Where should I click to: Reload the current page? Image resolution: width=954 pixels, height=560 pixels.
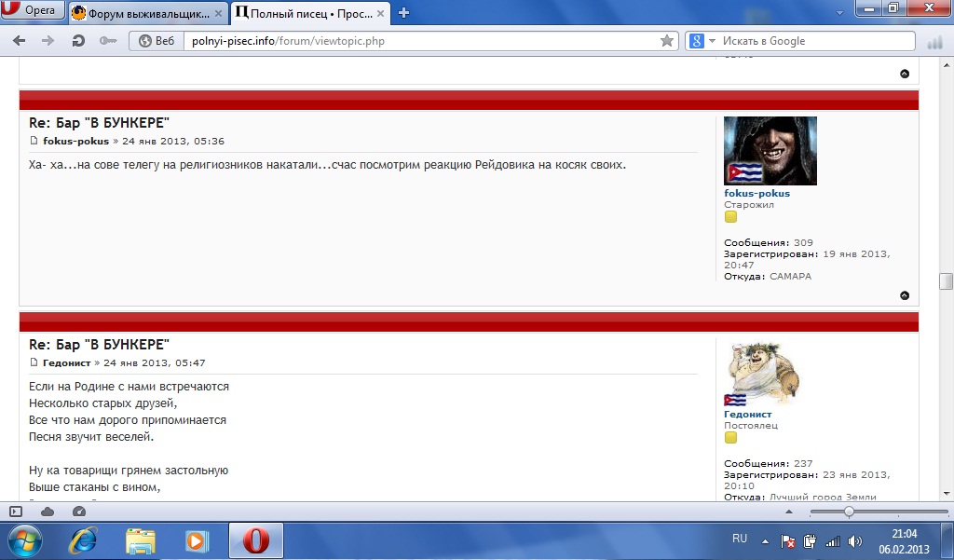[78, 41]
